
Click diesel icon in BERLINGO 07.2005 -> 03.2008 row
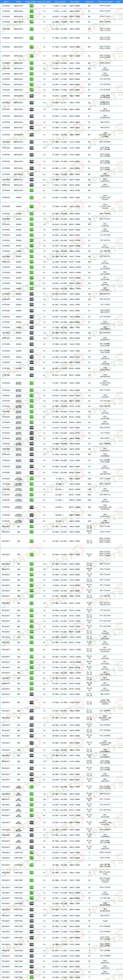pyautogui.click(x=32, y=110)
